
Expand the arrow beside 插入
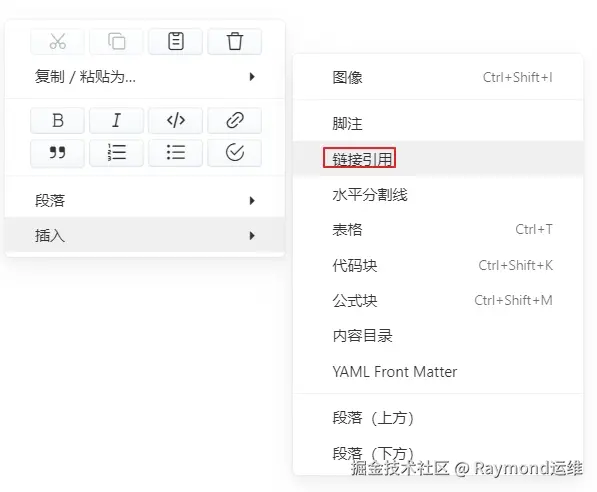[x=252, y=235]
